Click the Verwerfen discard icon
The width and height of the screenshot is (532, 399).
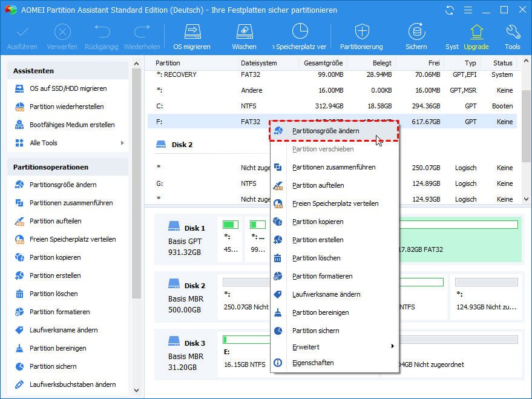tap(62, 32)
